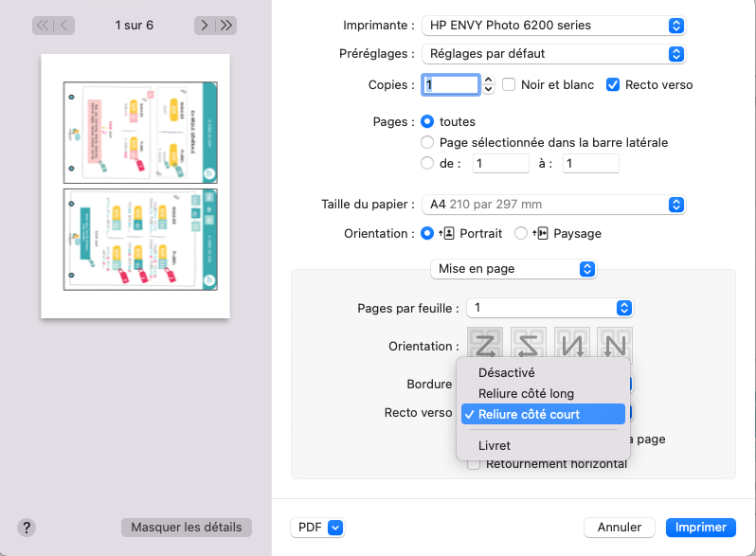Open the help question mark button
Image resolution: width=756 pixels, height=556 pixels.
pos(27,528)
